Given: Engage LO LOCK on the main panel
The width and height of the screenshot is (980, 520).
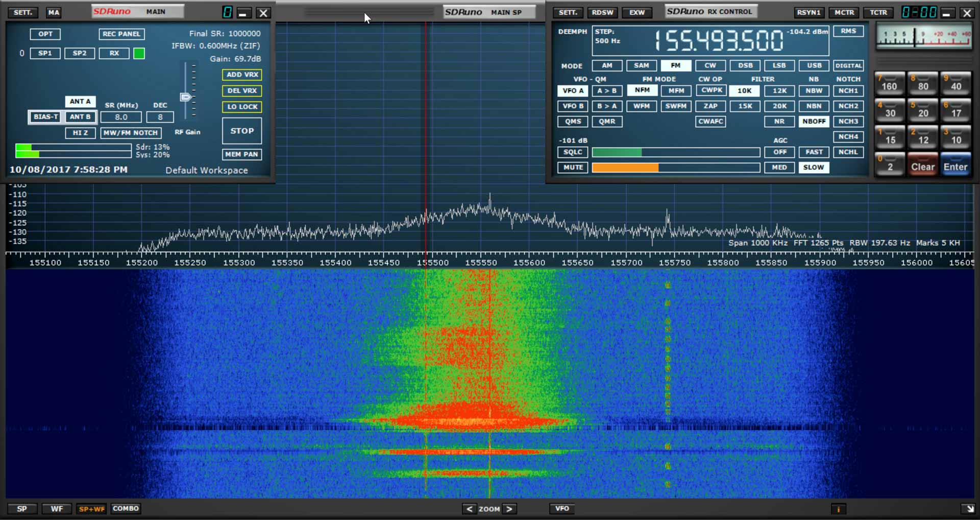Looking at the screenshot, I should [x=242, y=107].
